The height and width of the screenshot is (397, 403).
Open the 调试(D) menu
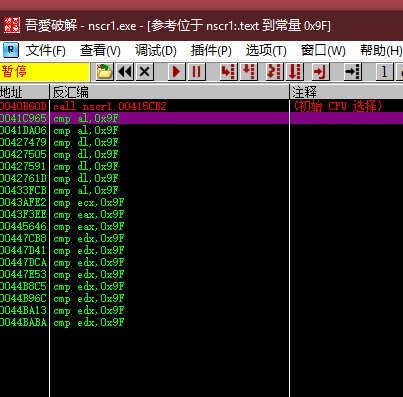[x=156, y=51]
